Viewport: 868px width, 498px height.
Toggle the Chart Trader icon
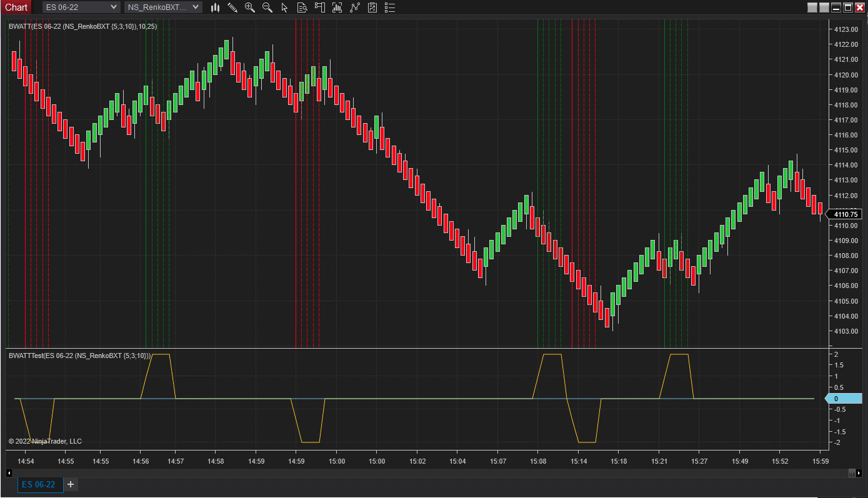tap(320, 7)
